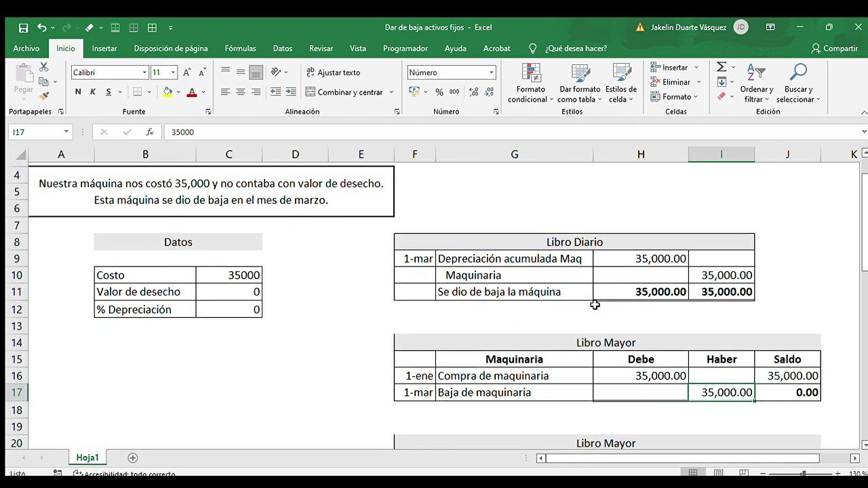
Task: Toggle Ajustar texto wrap option
Action: [x=333, y=73]
